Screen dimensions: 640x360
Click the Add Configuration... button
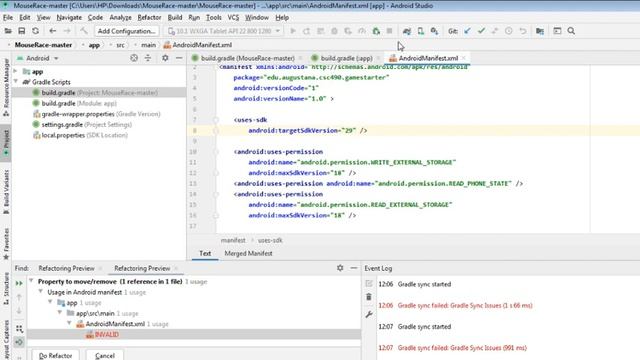coord(127,31)
